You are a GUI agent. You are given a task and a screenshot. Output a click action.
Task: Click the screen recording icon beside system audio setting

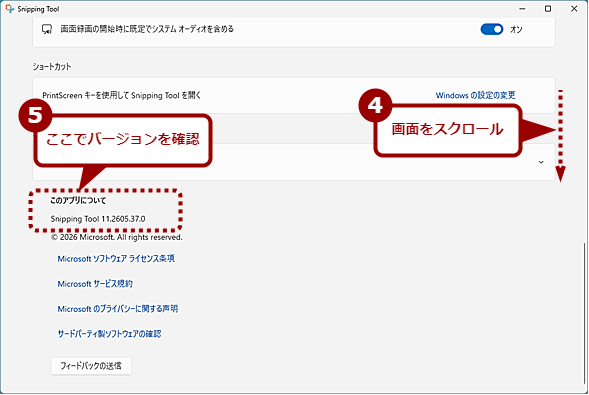[x=47, y=29]
